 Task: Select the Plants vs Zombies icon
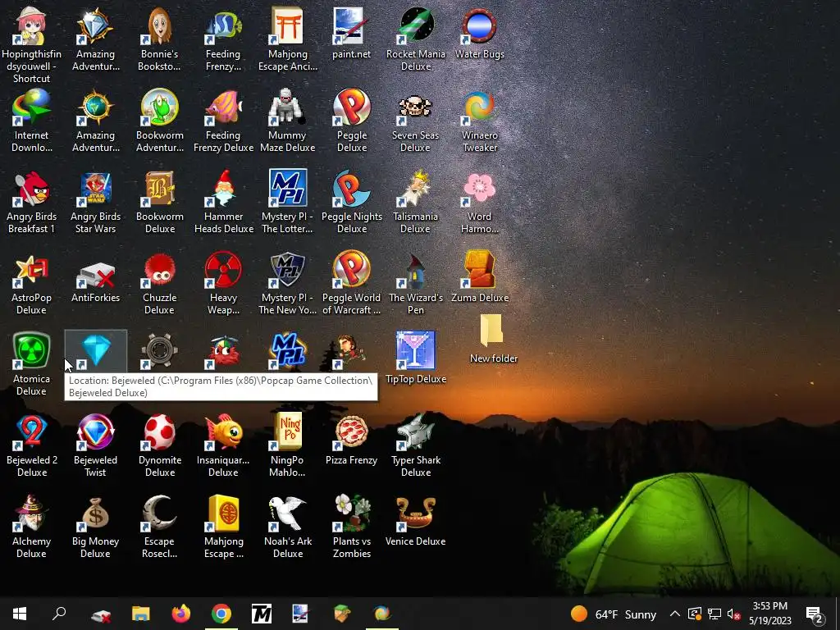(351, 514)
